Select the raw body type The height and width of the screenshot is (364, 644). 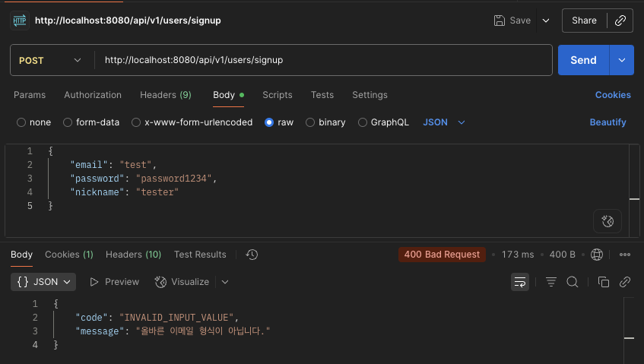pyautogui.click(x=279, y=122)
